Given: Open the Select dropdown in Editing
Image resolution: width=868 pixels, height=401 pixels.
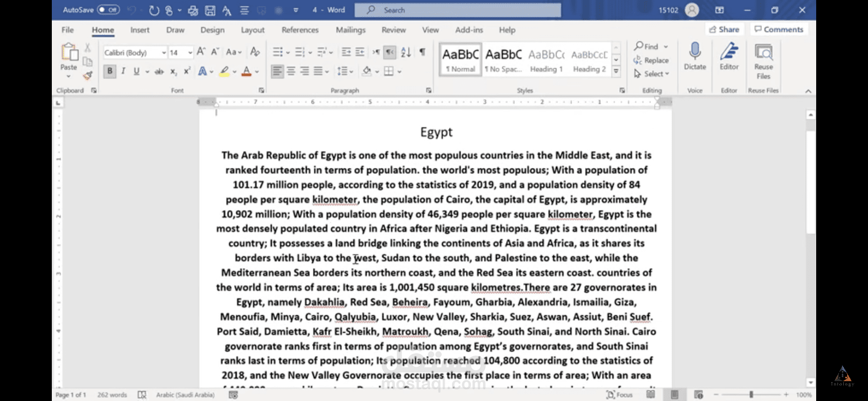Looking at the screenshot, I should [651, 74].
